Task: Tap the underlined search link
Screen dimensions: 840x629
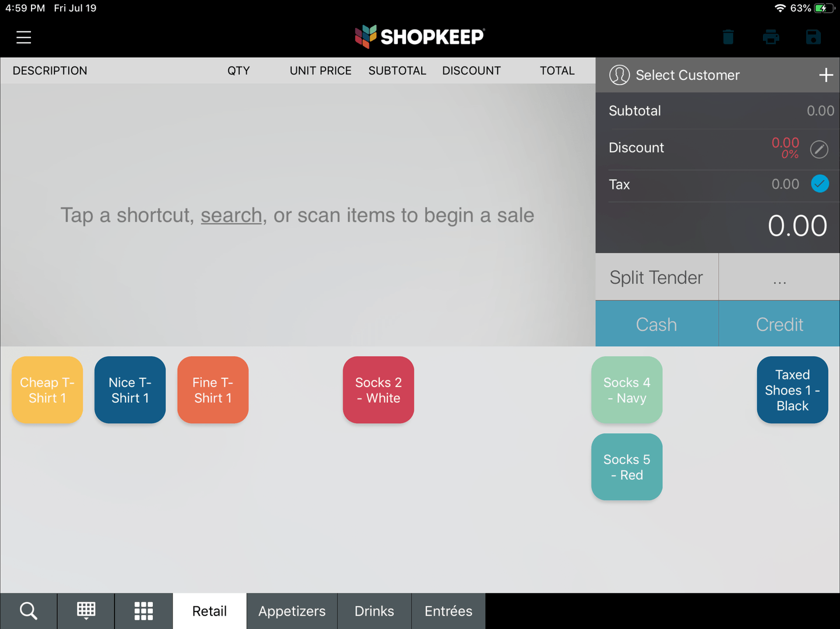Action: 231,215
